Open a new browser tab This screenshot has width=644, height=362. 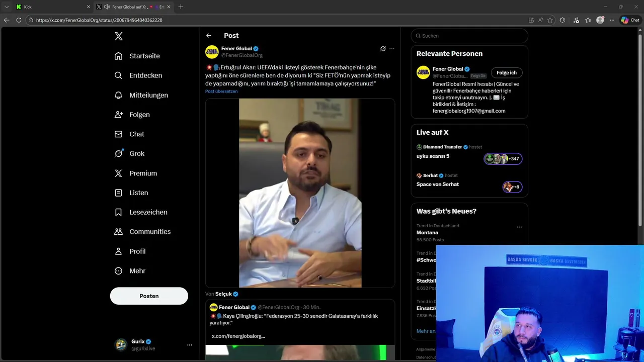(181, 7)
